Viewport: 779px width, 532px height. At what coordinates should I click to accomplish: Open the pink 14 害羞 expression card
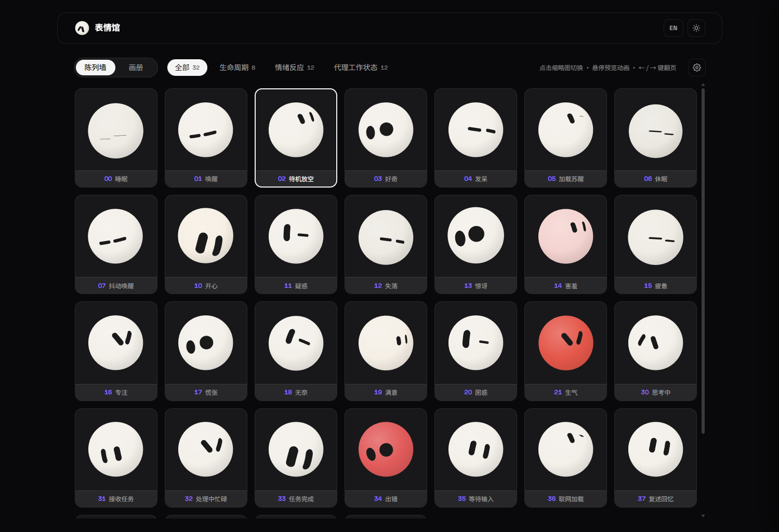point(565,245)
